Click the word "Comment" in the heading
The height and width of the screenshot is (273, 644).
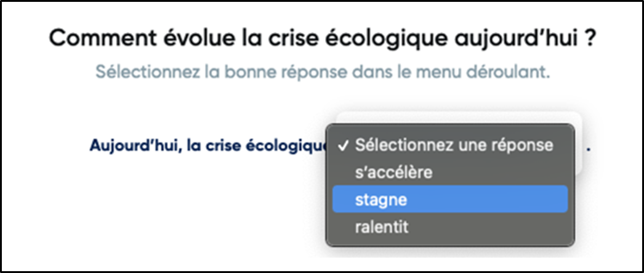pos(98,39)
